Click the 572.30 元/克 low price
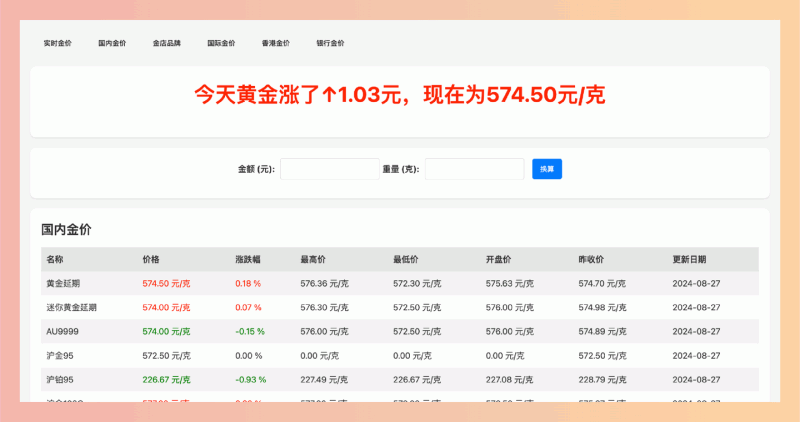 [x=417, y=283]
